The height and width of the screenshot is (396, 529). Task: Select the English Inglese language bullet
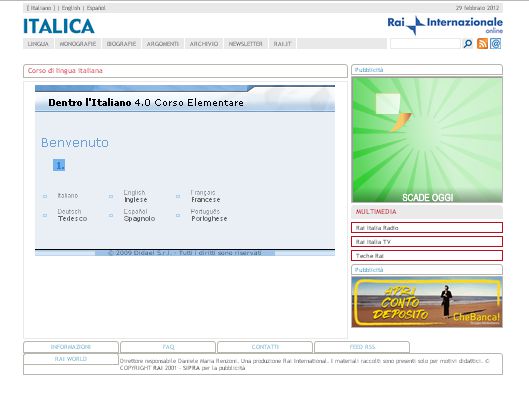pyautogui.click(x=111, y=196)
